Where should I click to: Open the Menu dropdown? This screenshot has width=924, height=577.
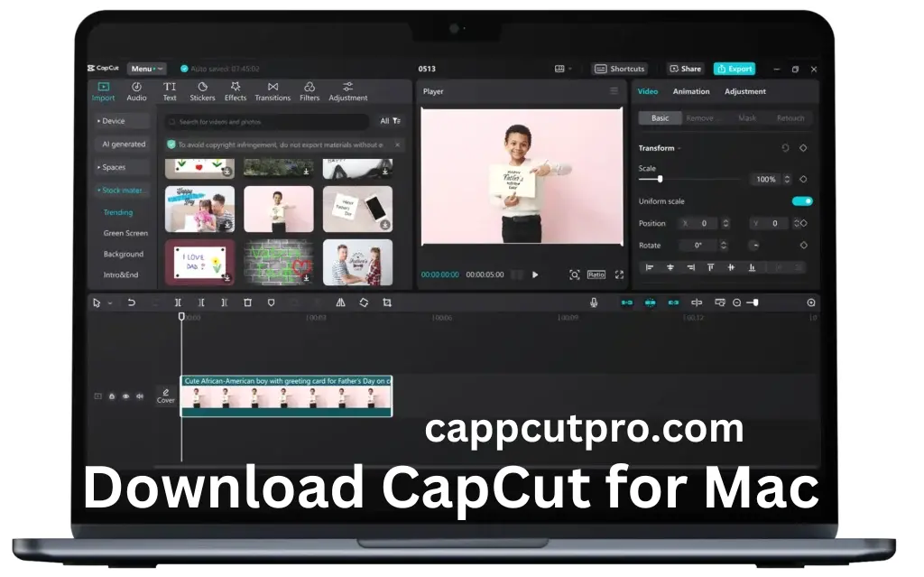click(x=146, y=69)
